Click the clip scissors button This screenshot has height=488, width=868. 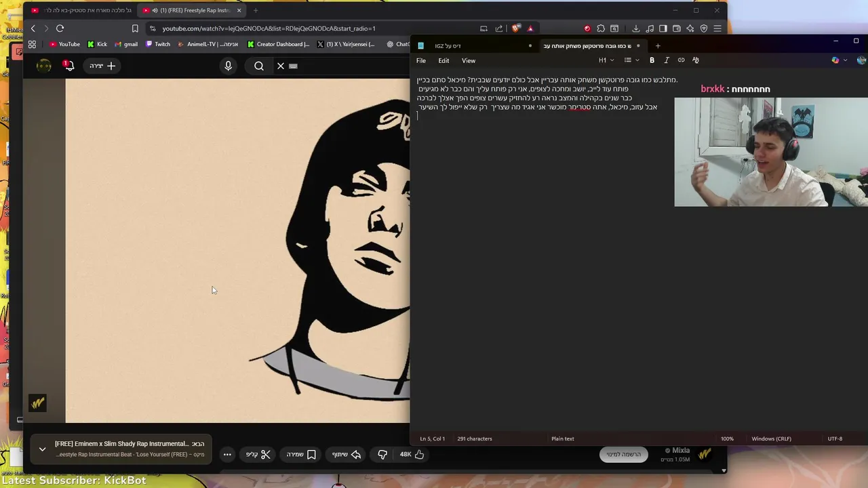coord(258,454)
